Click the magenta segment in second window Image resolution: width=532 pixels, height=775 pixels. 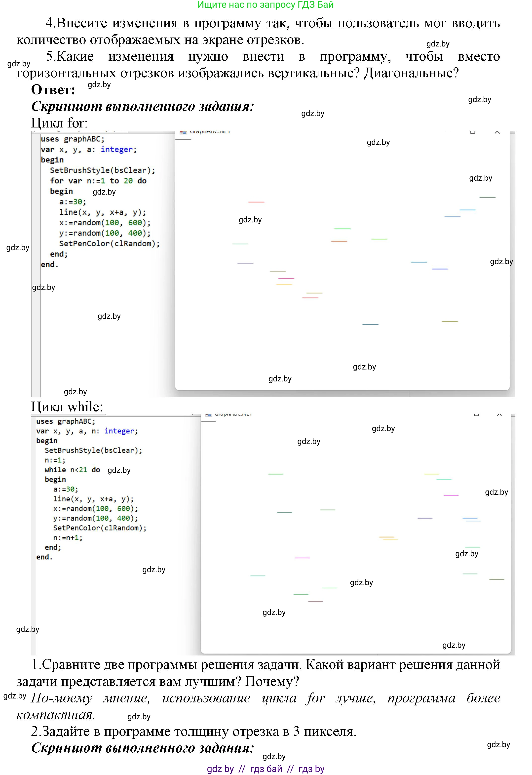pyautogui.click(x=451, y=495)
